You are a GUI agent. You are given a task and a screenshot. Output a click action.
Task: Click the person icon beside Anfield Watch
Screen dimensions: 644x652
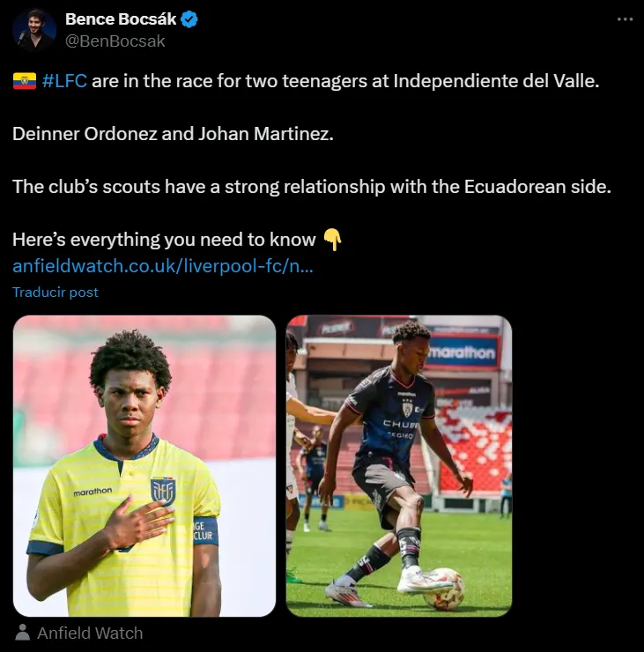coord(22,633)
